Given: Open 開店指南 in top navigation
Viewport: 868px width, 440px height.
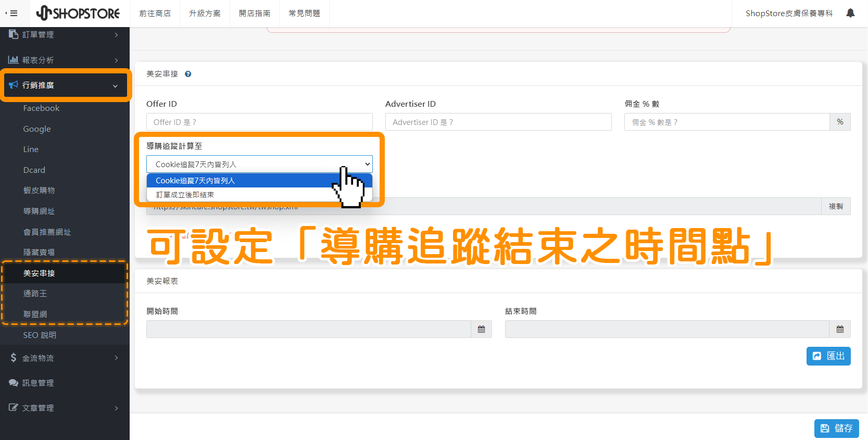Looking at the screenshot, I should tap(255, 14).
